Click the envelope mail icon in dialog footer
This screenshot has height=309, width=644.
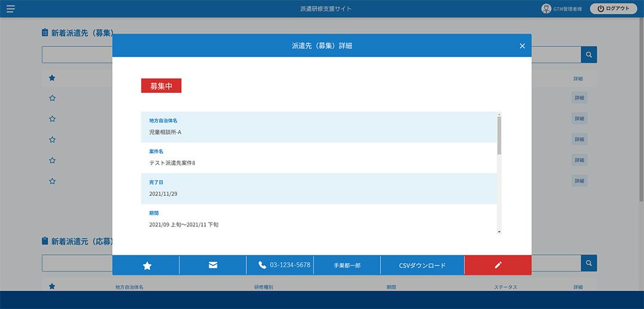[x=213, y=266]
